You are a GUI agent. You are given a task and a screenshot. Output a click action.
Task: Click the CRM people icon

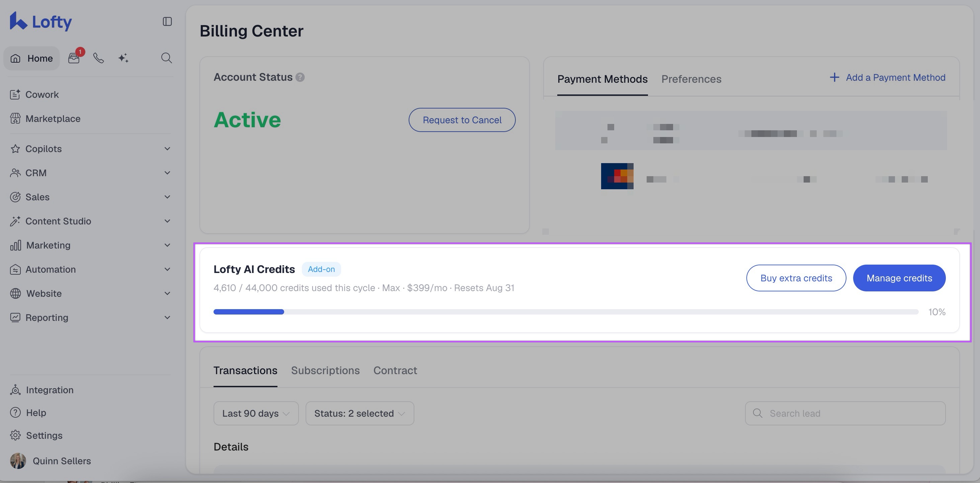pyautogui.click(x=15, y=173)
